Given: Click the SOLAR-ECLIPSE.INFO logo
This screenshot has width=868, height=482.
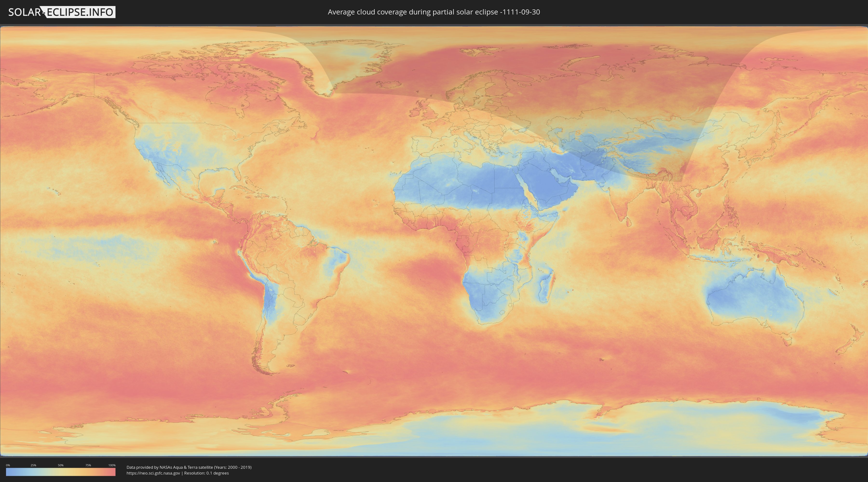Looking at the screenshot, I should point(62,12).
